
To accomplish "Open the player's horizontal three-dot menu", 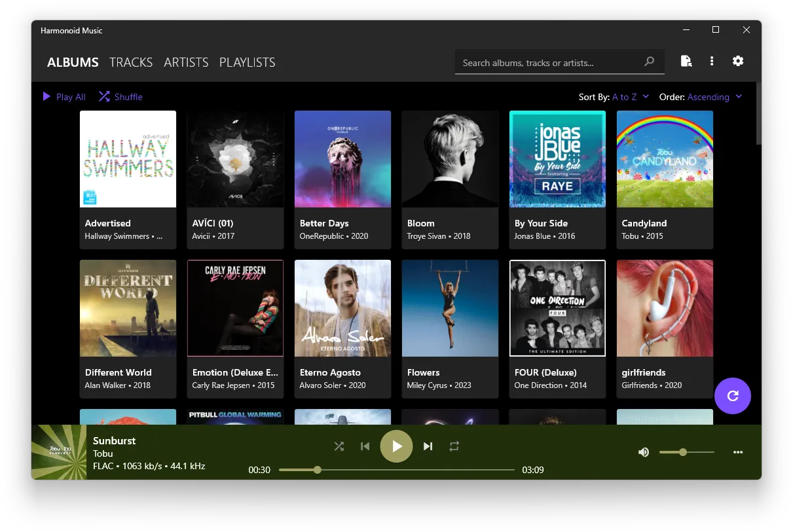I will click(738, 452).
